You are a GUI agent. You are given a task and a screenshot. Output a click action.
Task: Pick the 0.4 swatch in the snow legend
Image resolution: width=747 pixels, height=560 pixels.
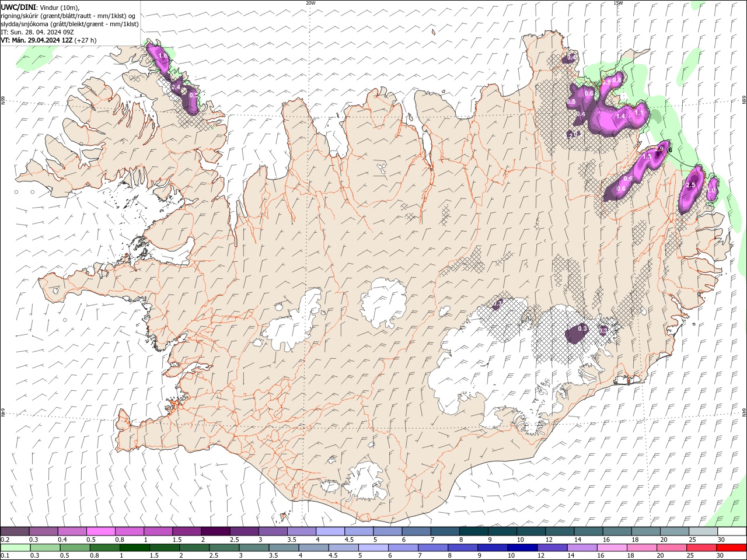[x=72, y=531]
